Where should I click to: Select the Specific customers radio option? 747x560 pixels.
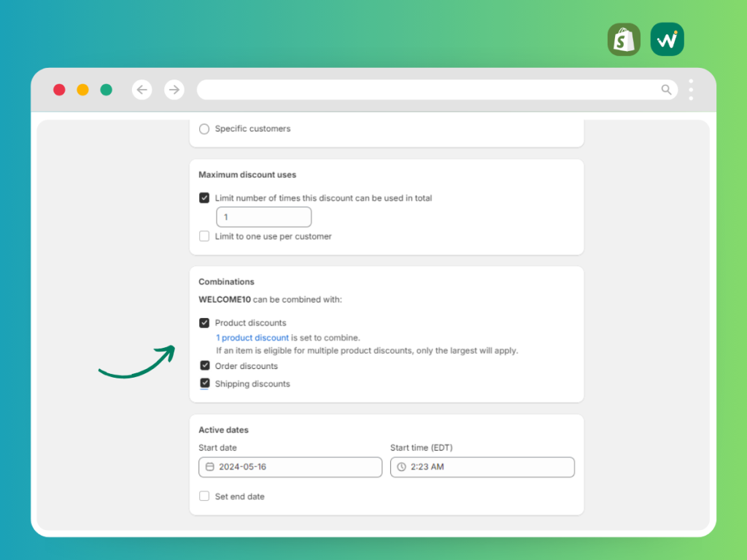pyautogui.click(x=204, y=129)
